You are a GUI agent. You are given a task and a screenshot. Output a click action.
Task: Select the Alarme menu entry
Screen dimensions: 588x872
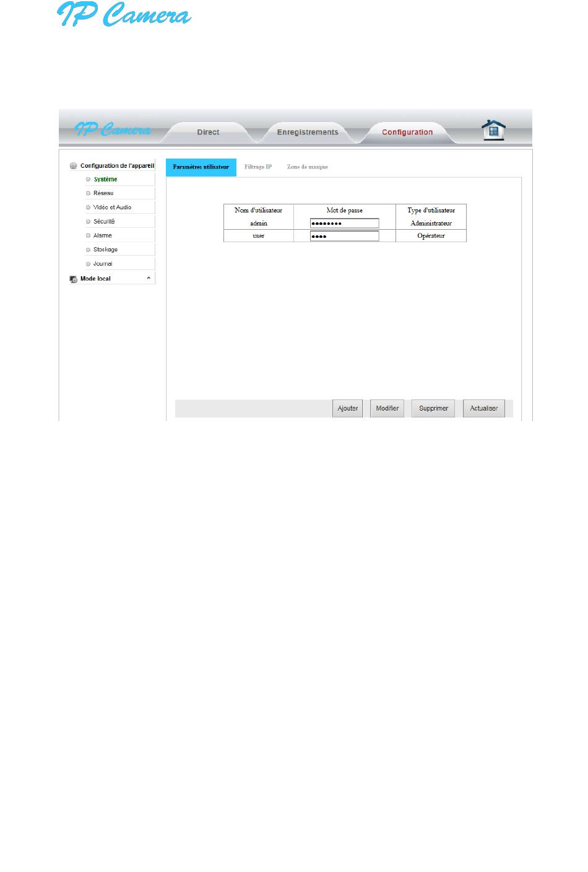103,235
